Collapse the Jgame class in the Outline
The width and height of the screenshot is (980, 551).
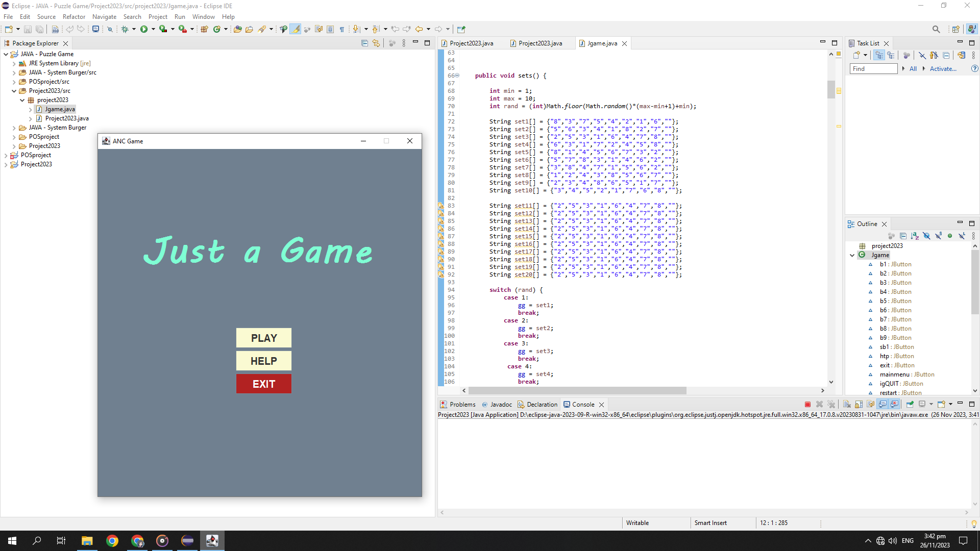pos(852,255)
